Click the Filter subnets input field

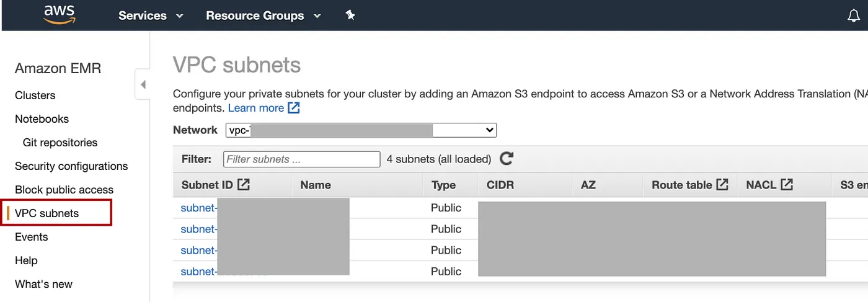[301, 159]
